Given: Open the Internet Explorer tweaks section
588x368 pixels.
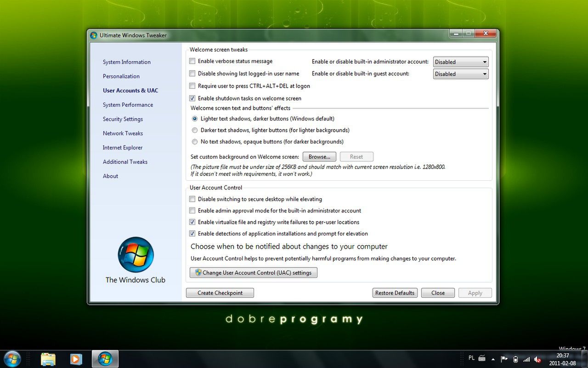Looking at the screenshot, I should [123, 147].
